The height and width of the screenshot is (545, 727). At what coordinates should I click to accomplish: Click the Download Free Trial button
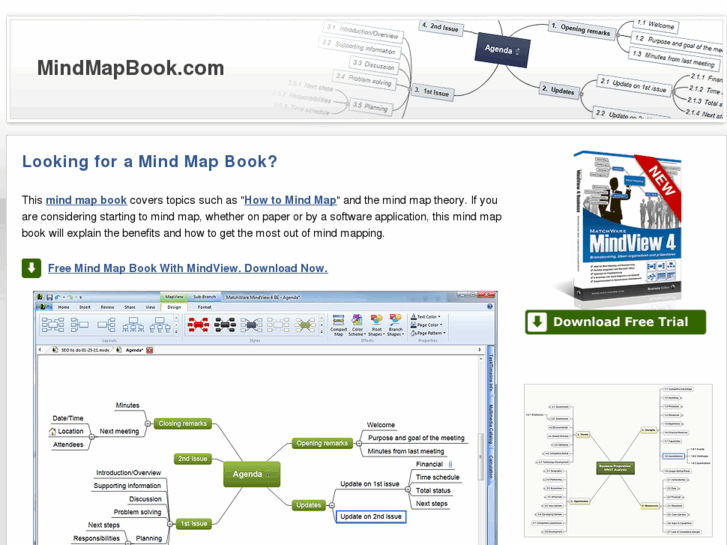615,322
